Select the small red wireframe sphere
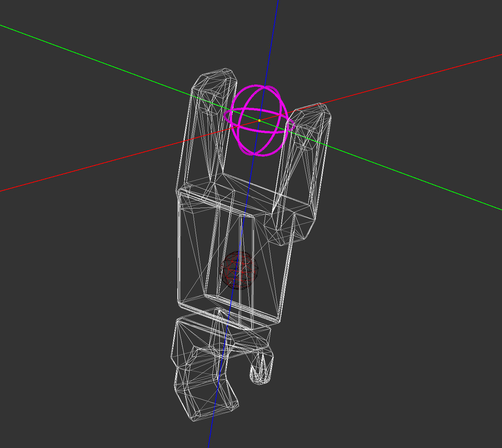The height and width of the screenshot is (448, 502). tap(239, 270)
